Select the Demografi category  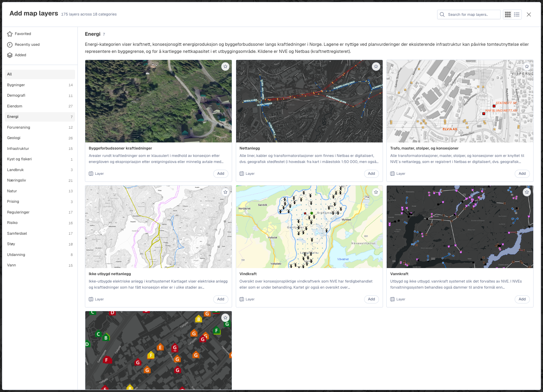pyautogui.click(x=40, y=96)
